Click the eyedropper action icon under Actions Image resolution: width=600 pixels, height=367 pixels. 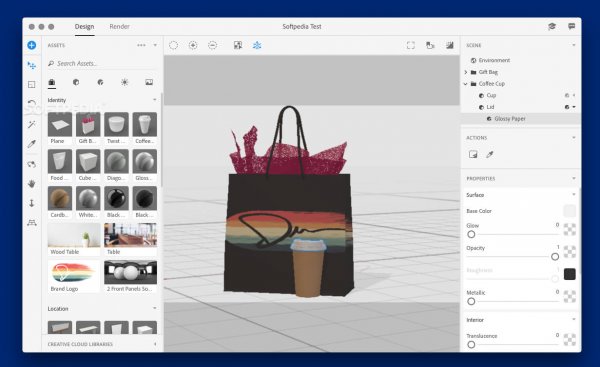pos(490,154)
